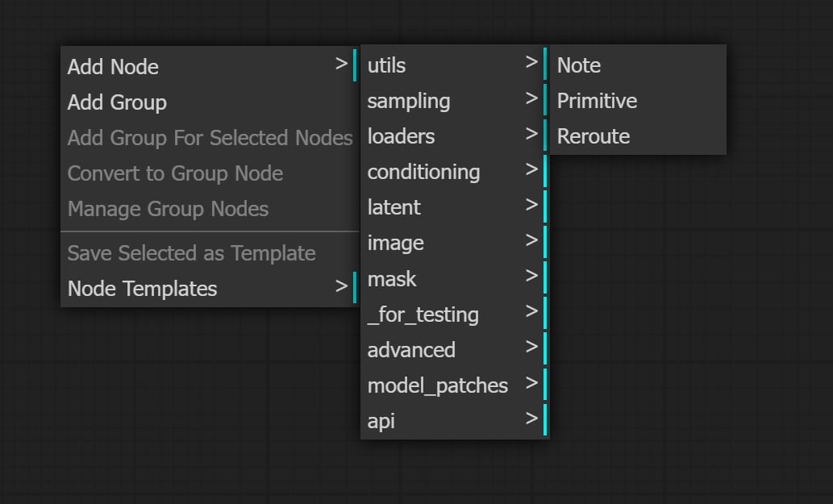Expand the model_patches category
This screenshot has height=504, width=833.
pos(455,385)
